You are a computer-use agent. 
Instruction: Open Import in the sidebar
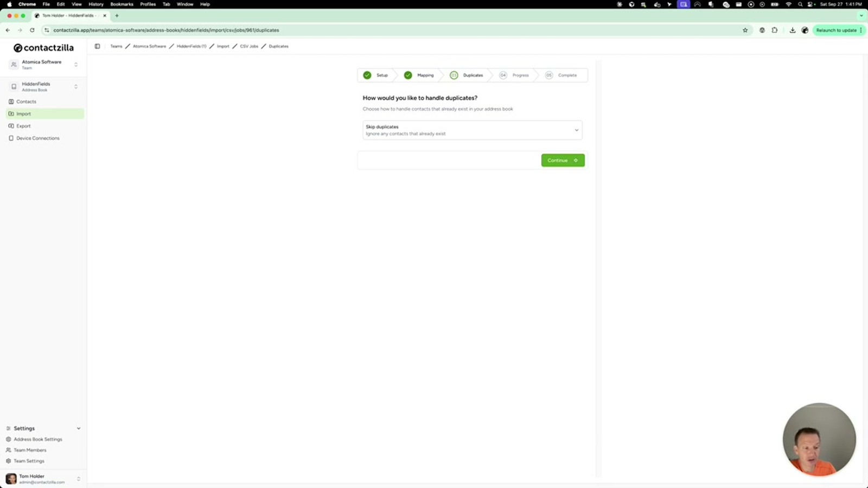[45, 114]
